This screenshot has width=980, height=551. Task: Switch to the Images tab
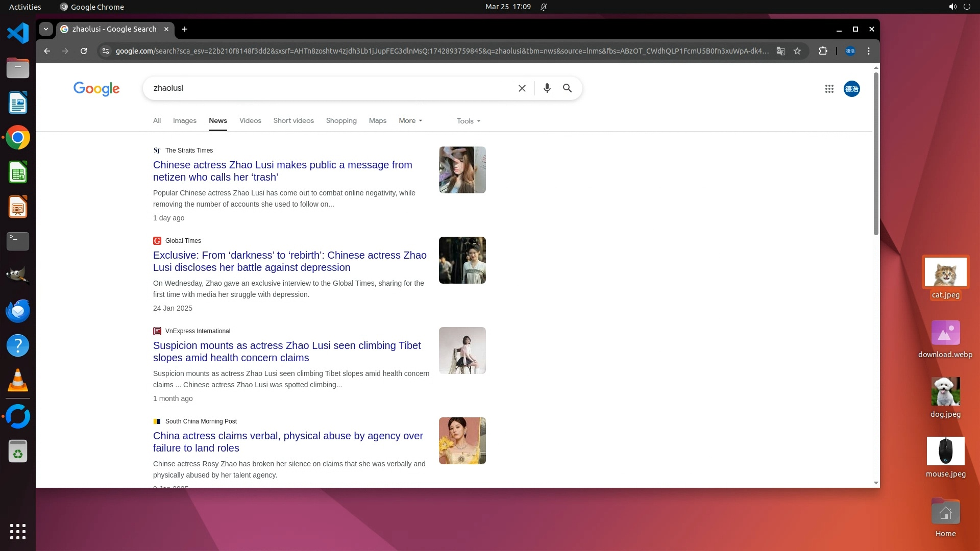pos(184,121)
